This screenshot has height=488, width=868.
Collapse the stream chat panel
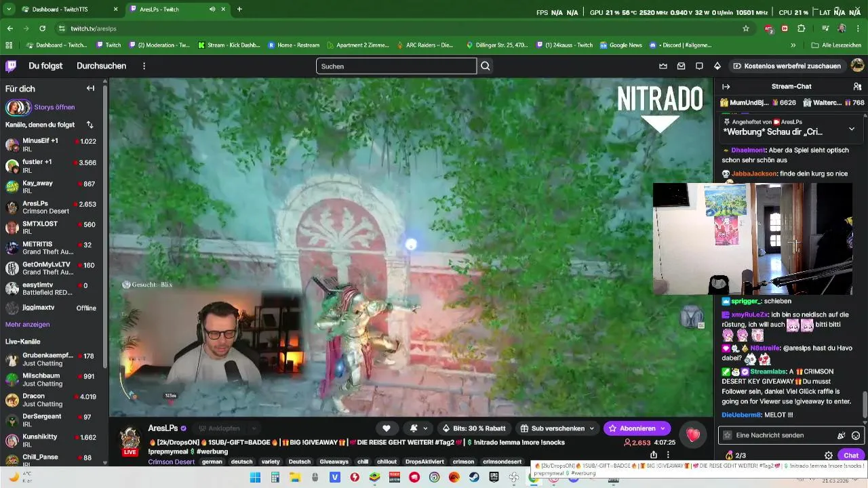click(x=726, y=87)
